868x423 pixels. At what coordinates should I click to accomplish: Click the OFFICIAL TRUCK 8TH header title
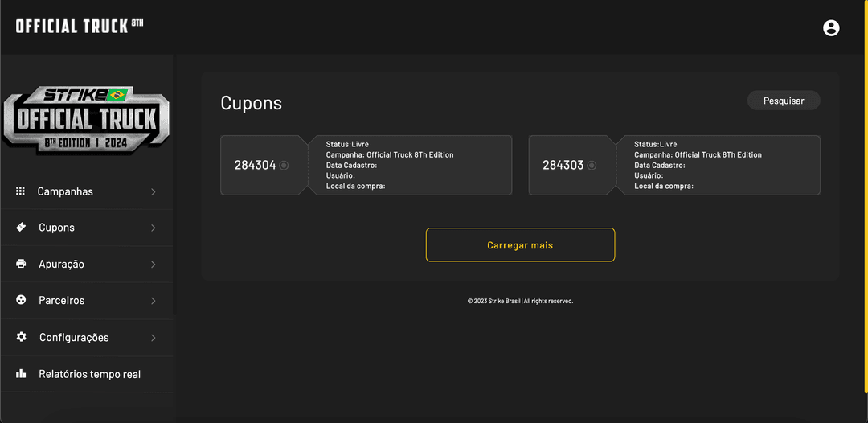click(x=80, y=26)
